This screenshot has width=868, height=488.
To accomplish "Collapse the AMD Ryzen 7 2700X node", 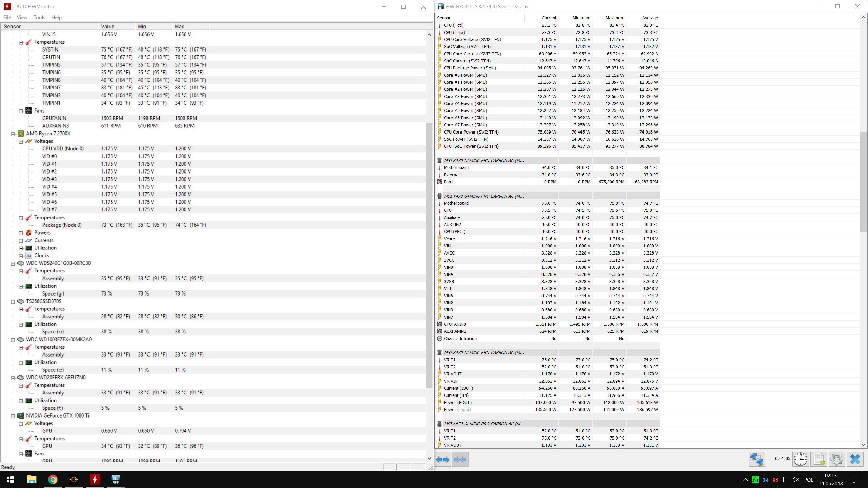I will click(13, 134).
